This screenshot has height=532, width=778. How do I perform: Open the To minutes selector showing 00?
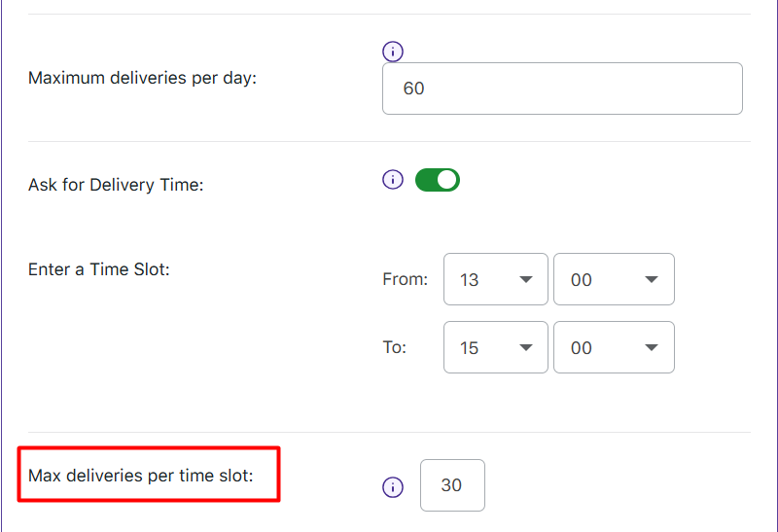pyautogui.click(x=613, y=348)
